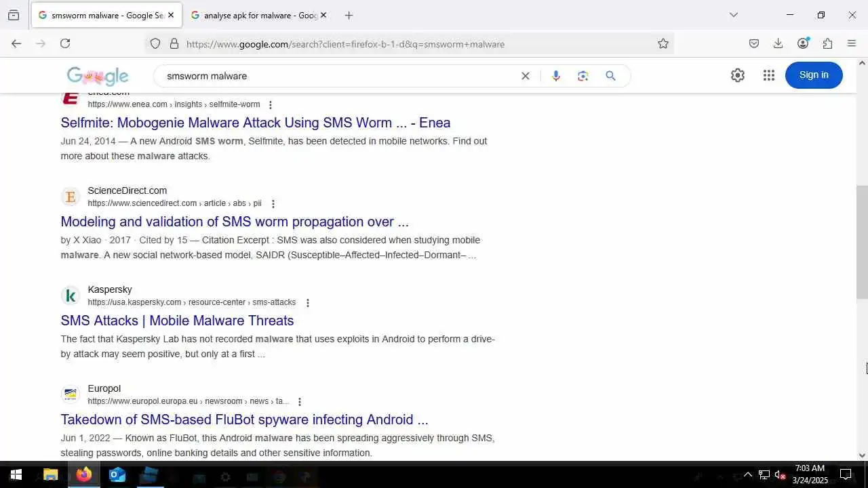Click the Europol site name
This screenshot has height=488, width=868.
click(x=104, y=388)
